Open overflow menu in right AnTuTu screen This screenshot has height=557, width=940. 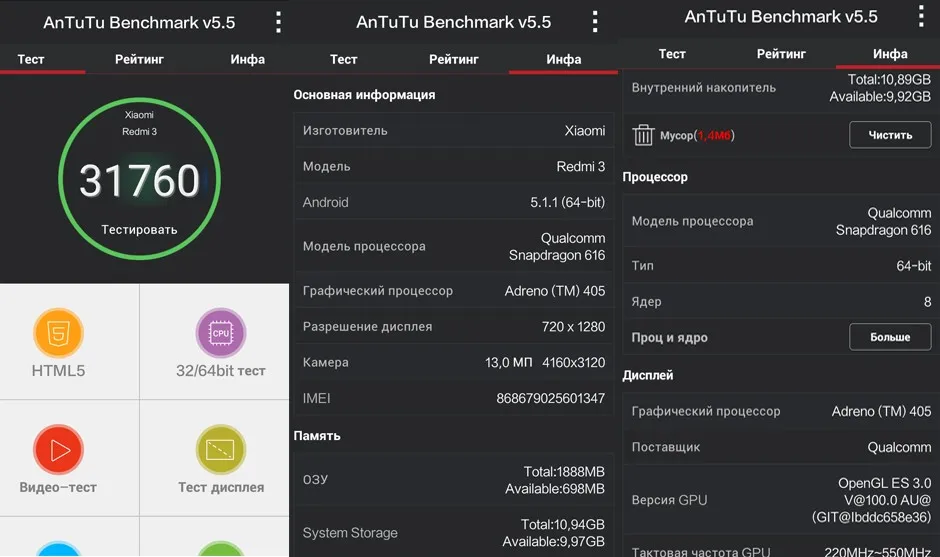pyautogui.click(x=921, y=16)
